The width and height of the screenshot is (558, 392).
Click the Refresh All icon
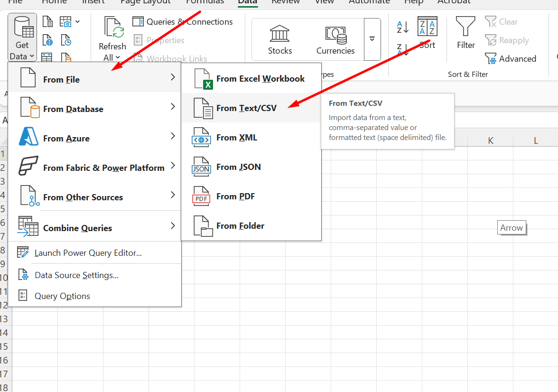[x=114, y=27]
